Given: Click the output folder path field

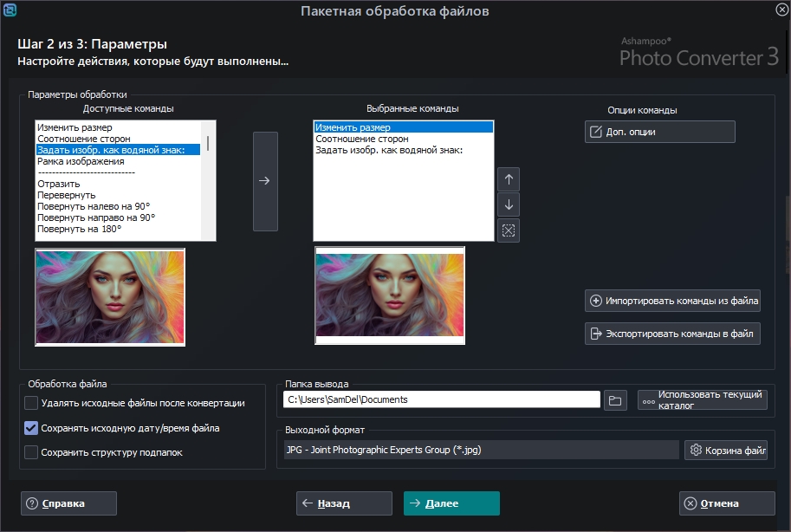Looking at the screenshot, I should 441,399.
